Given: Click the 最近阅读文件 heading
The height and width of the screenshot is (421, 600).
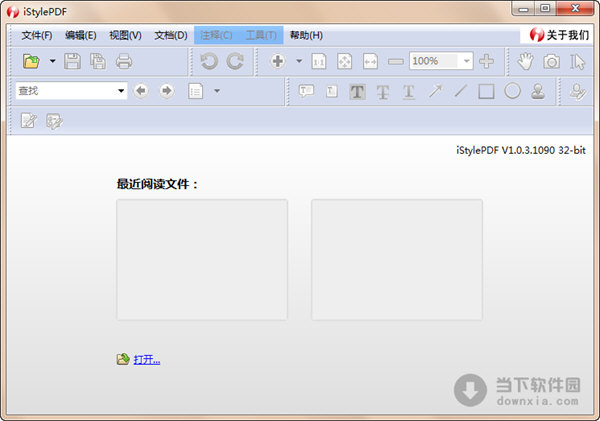Looking at the screenshot, I should (157, 184).
